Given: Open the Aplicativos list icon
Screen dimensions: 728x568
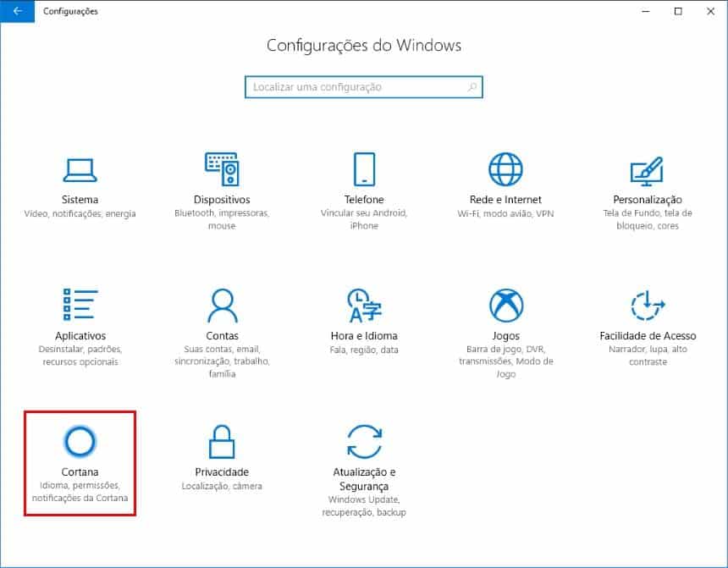Looking at the screenshot, I should pyautogui.click(x=80, y=305).
